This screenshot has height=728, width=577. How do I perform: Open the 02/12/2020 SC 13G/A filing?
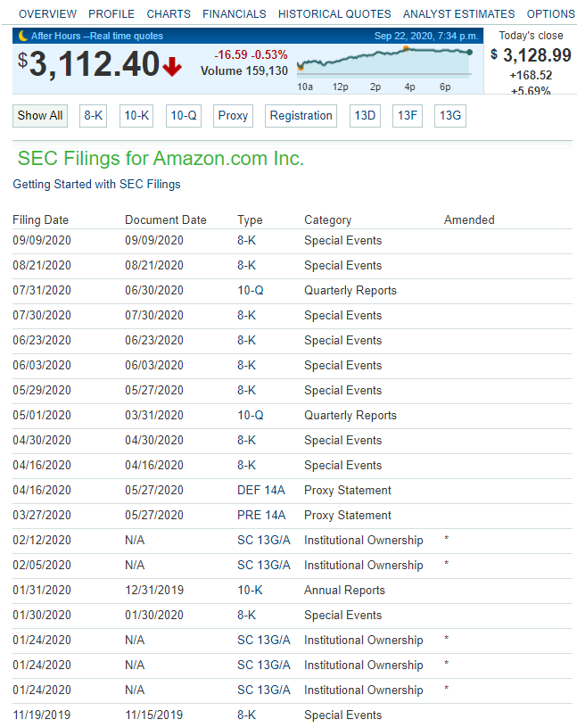(x=264, y=541)
